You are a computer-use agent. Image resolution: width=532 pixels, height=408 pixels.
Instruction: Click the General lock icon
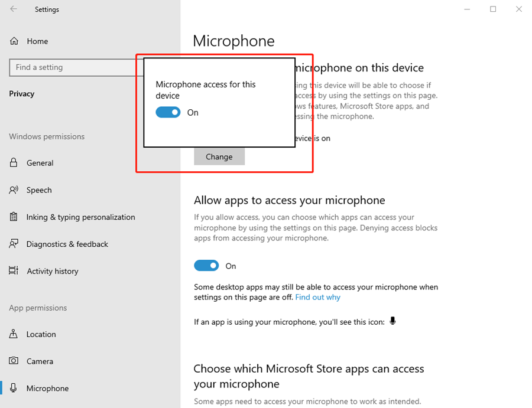tap(14, 162)
